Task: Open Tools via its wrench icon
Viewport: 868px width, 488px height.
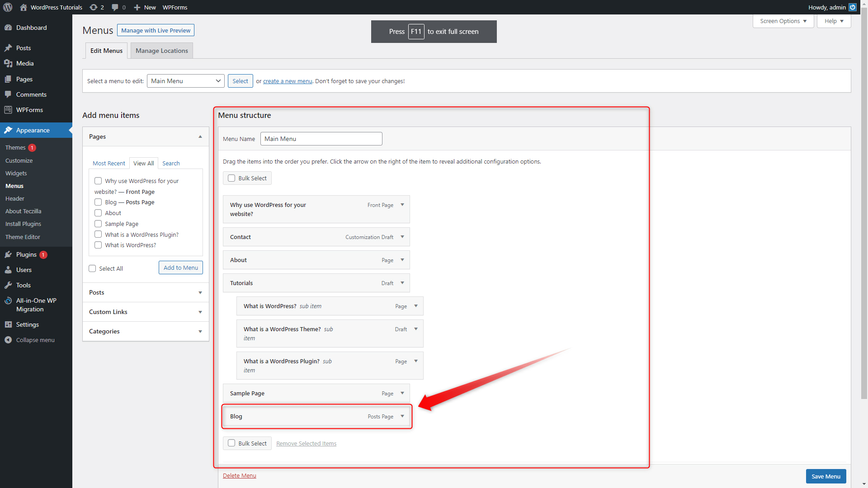Action: (8, 285)
